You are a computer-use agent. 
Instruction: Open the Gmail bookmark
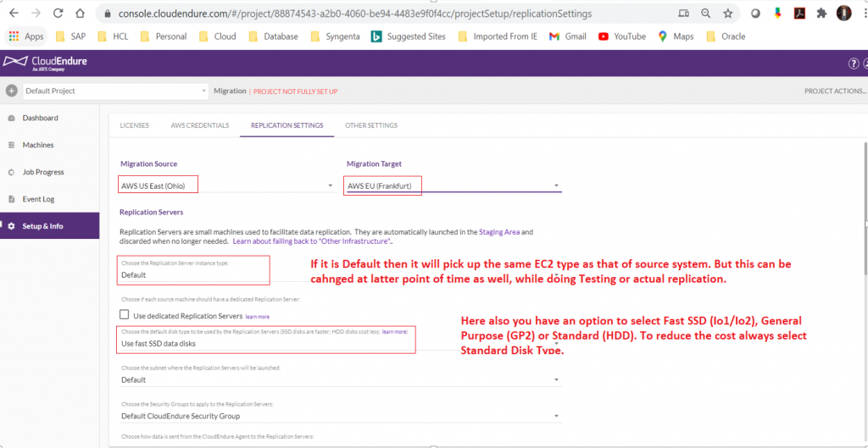pos(568,36)
